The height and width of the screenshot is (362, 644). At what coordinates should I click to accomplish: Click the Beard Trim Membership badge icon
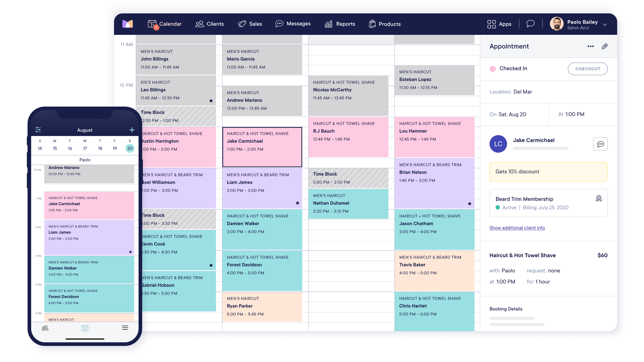(598, 199)
